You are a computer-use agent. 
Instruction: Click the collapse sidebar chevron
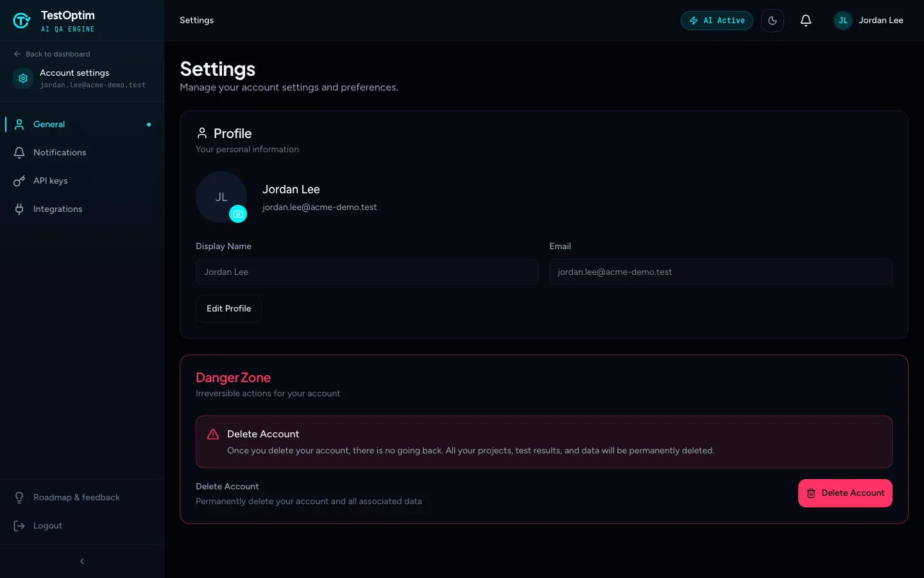pos(82,561)
